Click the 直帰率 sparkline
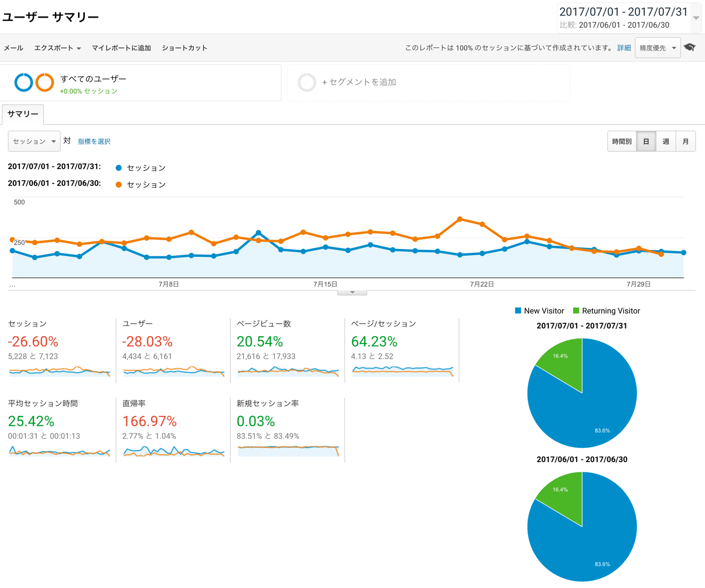This screenshot has height=588, width=705. click(174, 451)
